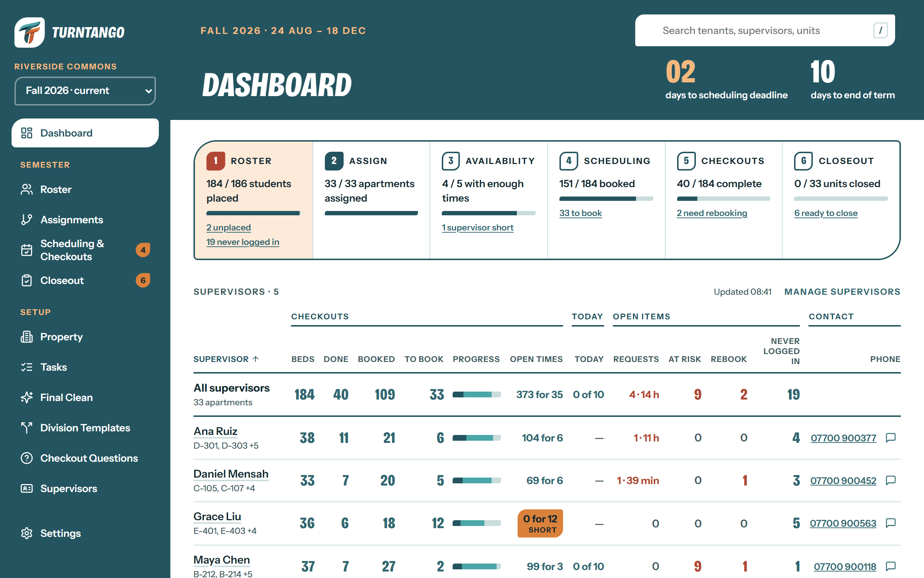The width and height of the screenshot is (924, 578).
Task: Click the slash shortcut key badge in search
Action: (x=880, y=30)
